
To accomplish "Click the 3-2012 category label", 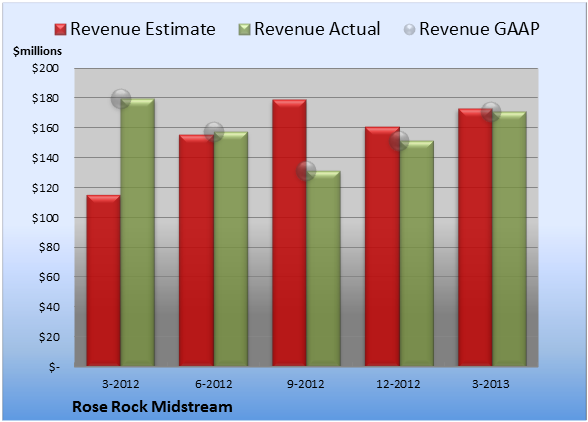I will (120, 384).
